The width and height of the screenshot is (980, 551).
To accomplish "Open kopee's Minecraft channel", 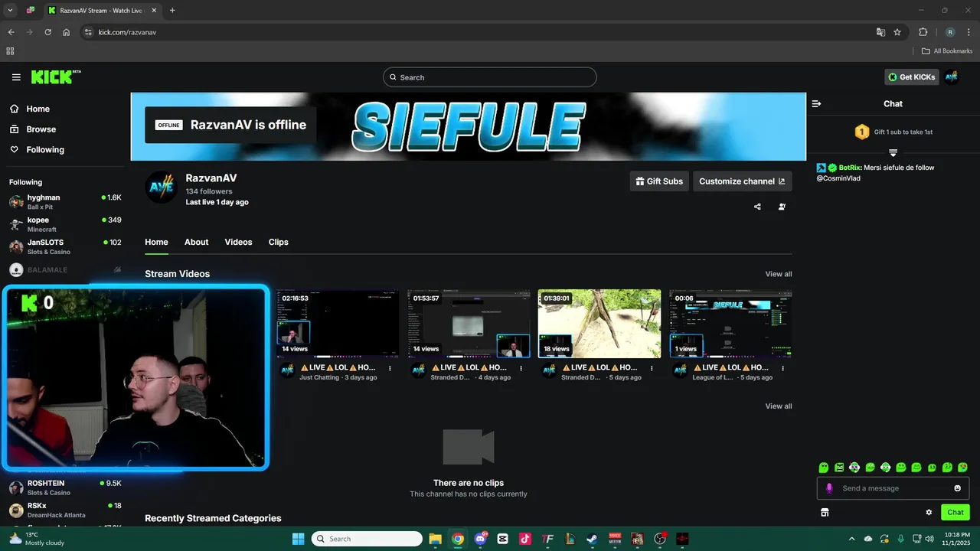I will pos(65,224).
